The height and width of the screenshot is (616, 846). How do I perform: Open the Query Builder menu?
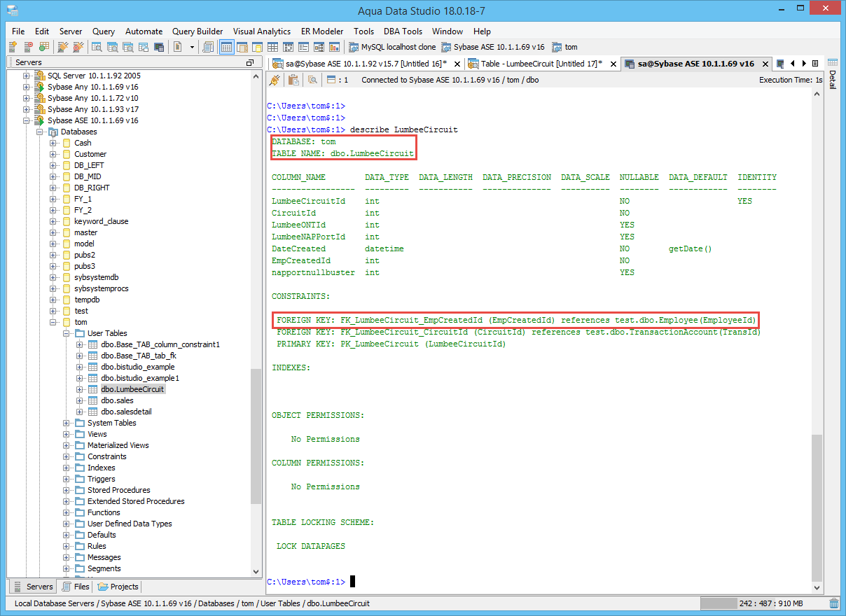tap(197, 31)
